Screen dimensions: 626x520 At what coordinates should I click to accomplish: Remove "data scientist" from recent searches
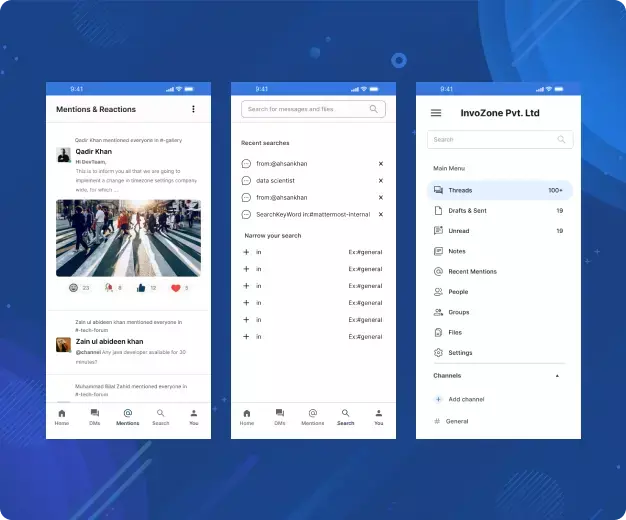coord(380,180)
